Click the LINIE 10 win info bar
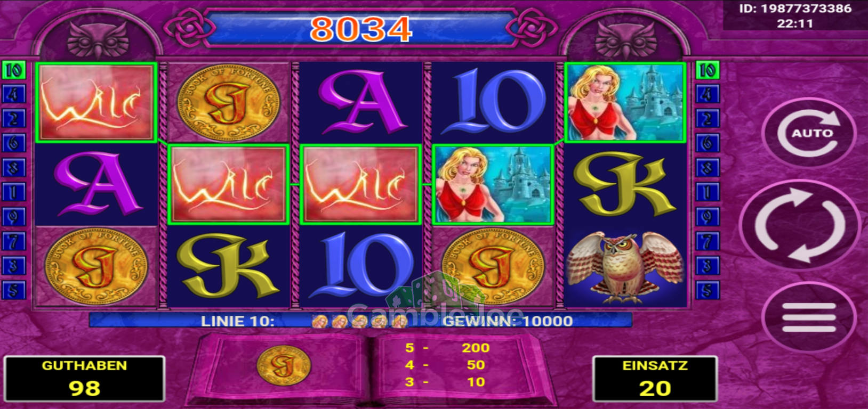 [360, 321]
